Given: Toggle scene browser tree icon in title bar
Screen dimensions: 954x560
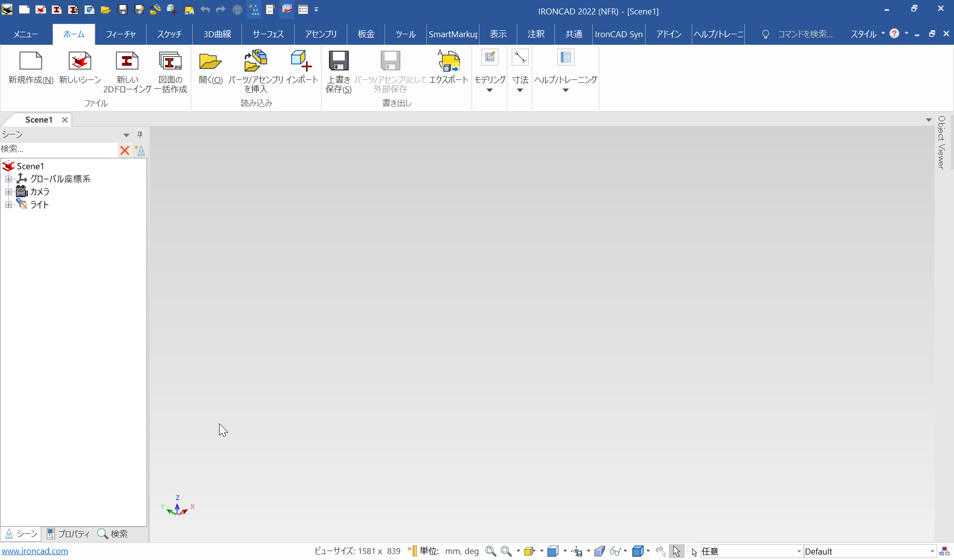Looking at the screenshot, I should pos(254,9).
